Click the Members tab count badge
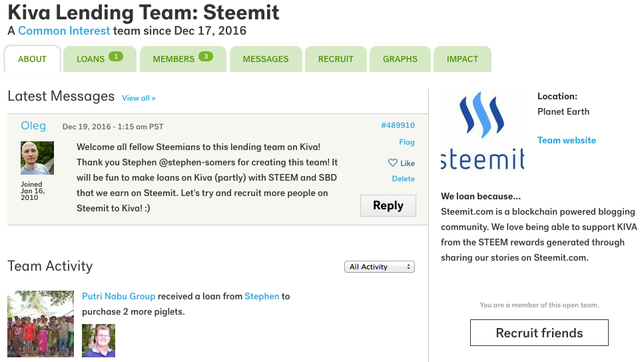The height and width of the screenshot is (362, 644). [206, 57]
